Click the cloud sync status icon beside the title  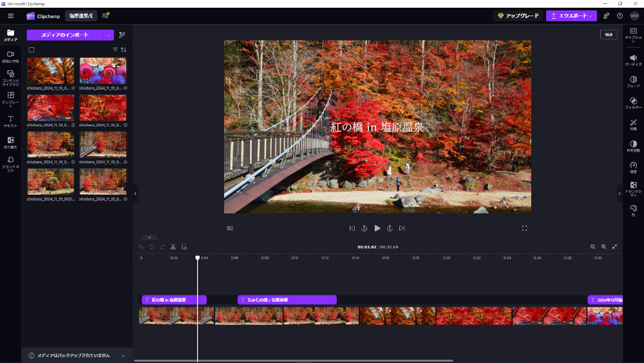(x=106, y=15)
